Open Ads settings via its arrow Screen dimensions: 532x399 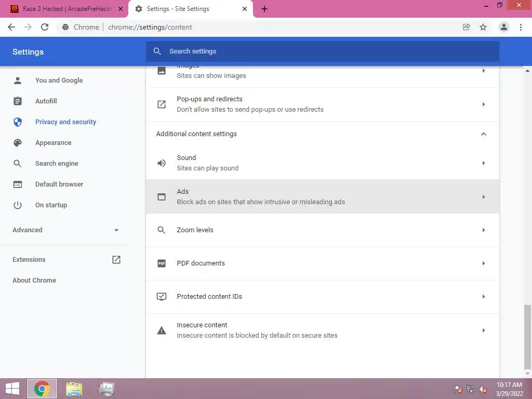pyautogui.click(x=484, y=197)
